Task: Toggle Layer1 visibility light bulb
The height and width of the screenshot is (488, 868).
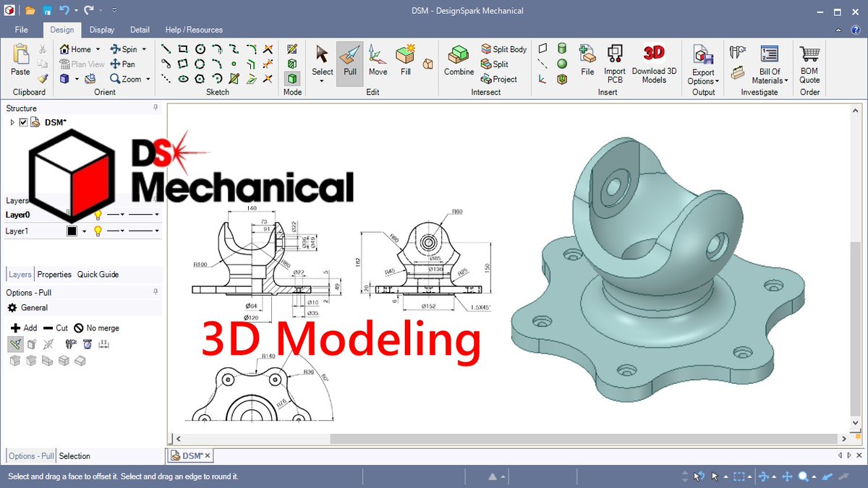Action: (x=98, y=231)
